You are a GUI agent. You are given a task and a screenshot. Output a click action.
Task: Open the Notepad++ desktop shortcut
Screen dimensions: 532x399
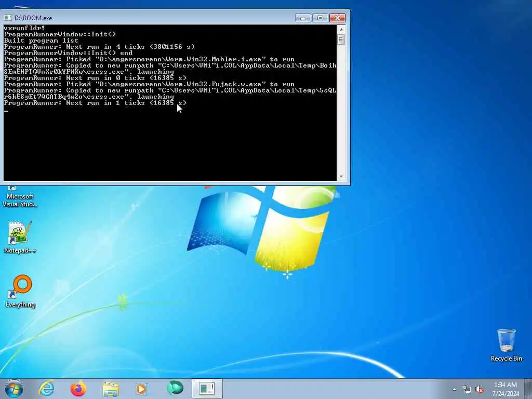tap(20, 237)
